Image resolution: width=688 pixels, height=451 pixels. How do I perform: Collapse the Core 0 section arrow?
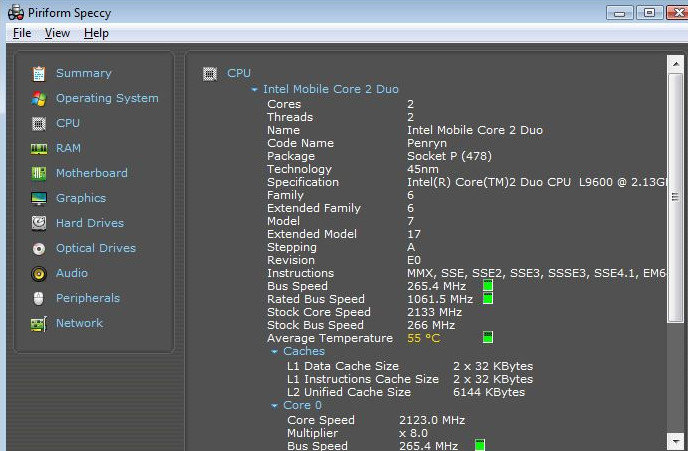(x=274, y=406)
